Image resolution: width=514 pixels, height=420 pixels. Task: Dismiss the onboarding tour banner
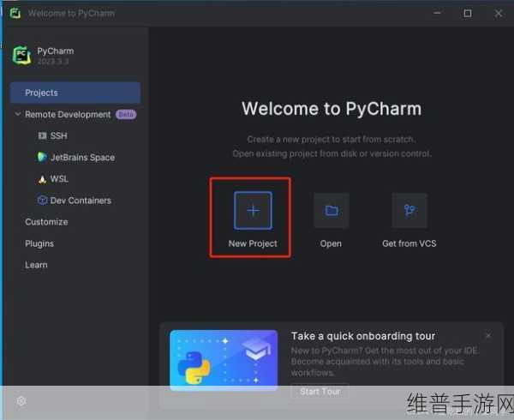pos(488,335)
